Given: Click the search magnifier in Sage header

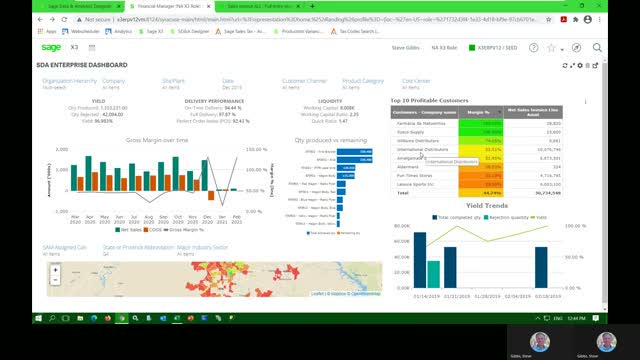Looking at the screenshot, I should 597,48.
